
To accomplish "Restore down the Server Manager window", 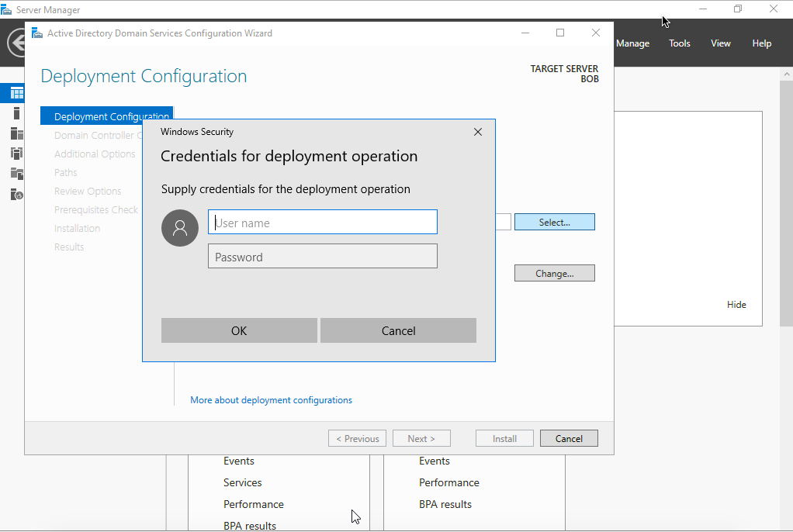I will coord(738,9).
